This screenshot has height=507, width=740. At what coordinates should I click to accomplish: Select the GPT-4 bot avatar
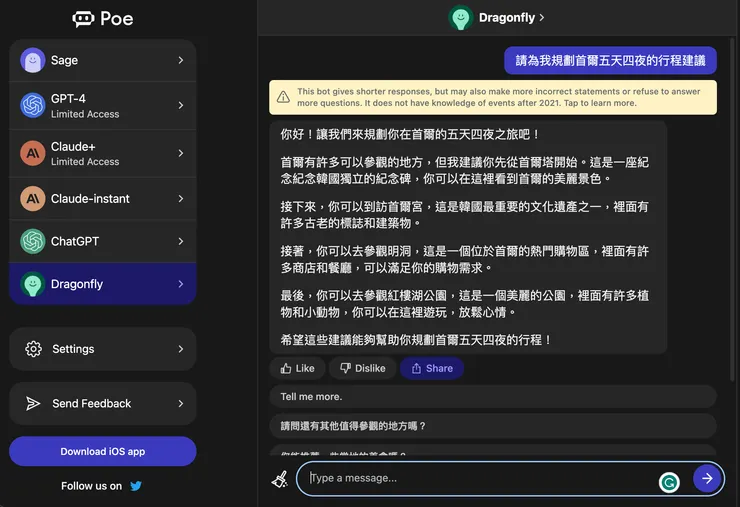coord(33,105)
